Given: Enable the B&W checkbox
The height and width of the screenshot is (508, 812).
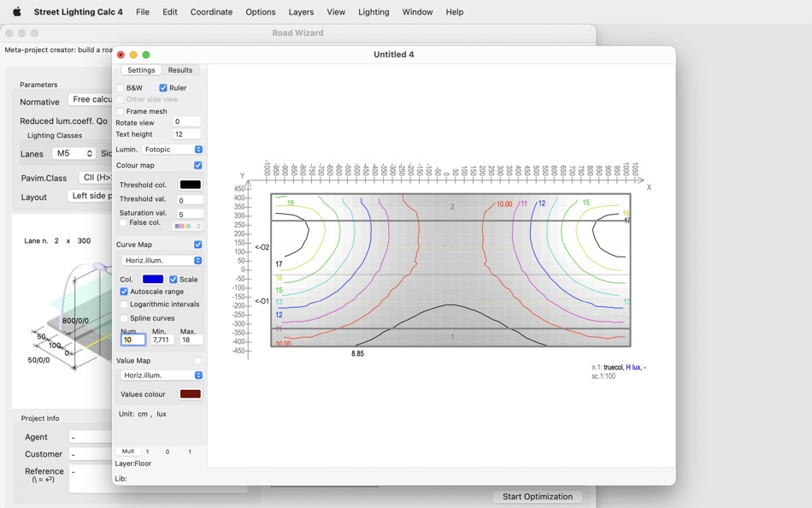Looking at the screenshot, I should click(x=121, y=87).
